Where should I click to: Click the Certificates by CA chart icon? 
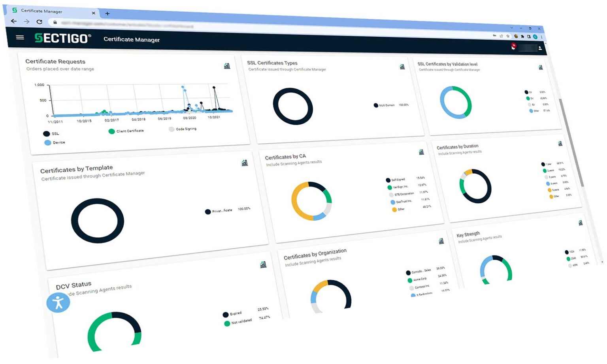click(421, 152)
